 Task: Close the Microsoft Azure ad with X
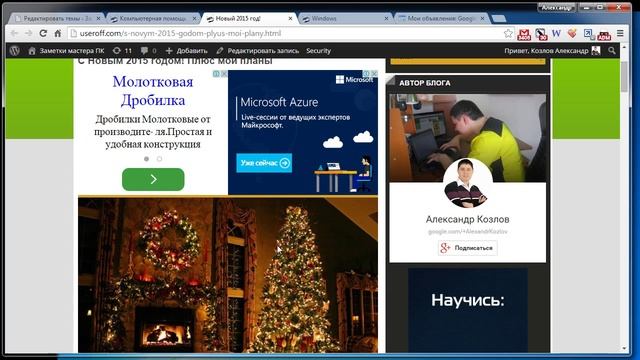pyautogui.click(x=374, y=73)
